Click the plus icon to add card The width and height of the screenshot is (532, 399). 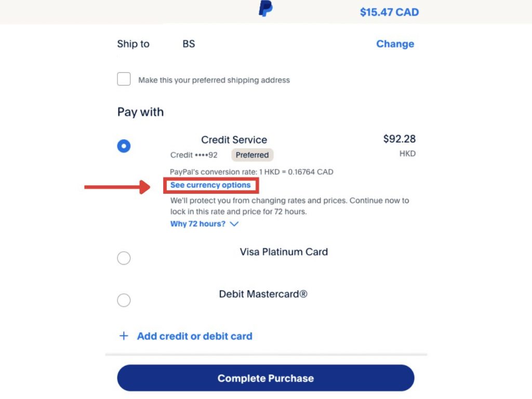tap(124, 336)
